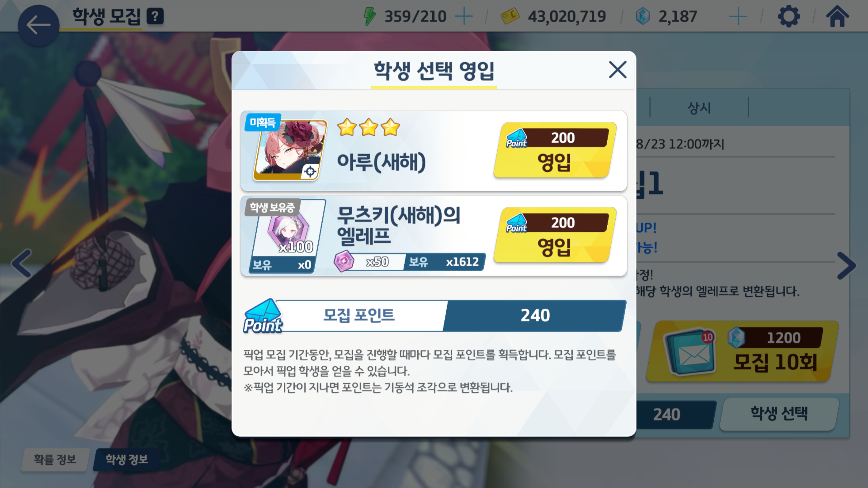Screen dimensions: 868x488
Task: Close the 학생 선택 영입 dialog
Action: point(617,70)
